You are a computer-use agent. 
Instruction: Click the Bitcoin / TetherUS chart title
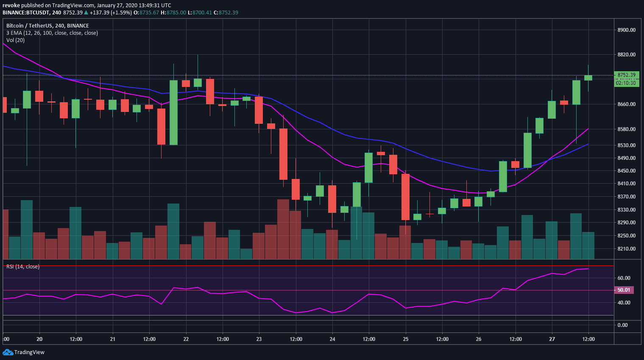tap(47, 26)
